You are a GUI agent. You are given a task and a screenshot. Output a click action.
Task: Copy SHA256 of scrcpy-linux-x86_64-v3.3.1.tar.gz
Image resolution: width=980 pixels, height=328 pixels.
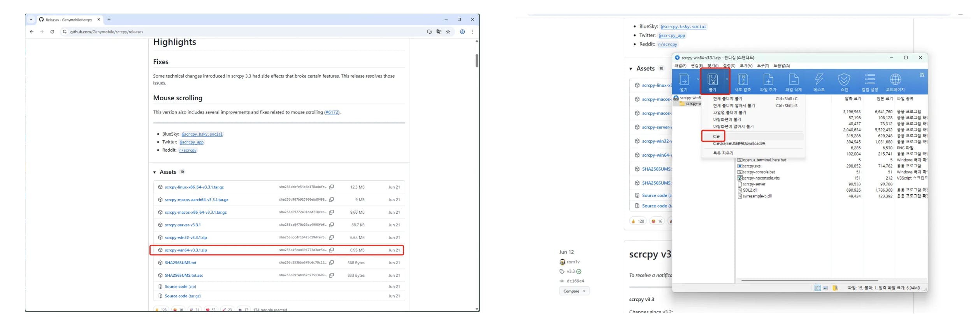pyautogui.click(x=331, y=187)
